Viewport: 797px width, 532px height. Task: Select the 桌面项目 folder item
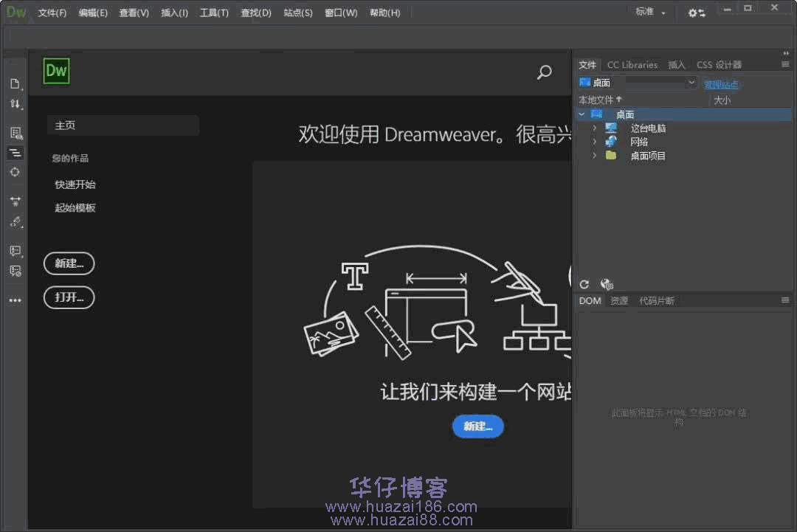(648, 156)
